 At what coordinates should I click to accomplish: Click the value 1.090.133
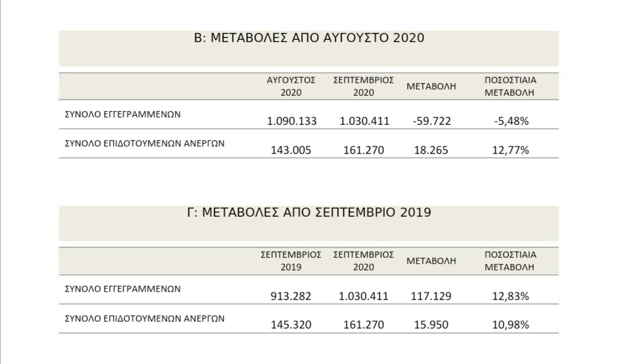[x=291, y=122]
